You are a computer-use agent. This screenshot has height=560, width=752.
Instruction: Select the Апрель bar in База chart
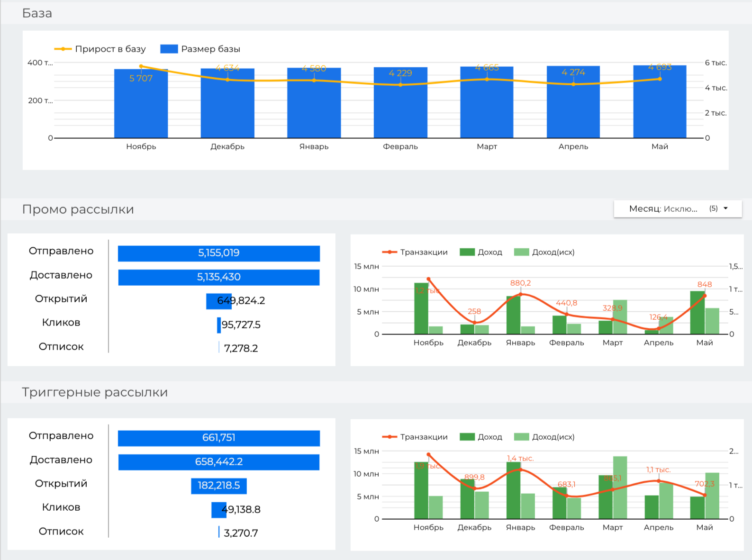pyautogui.click(x=573, y=102)
